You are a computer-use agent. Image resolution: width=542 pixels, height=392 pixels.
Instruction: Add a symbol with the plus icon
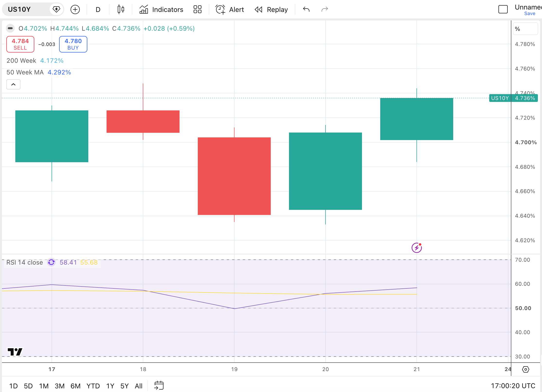click(75, 9)
